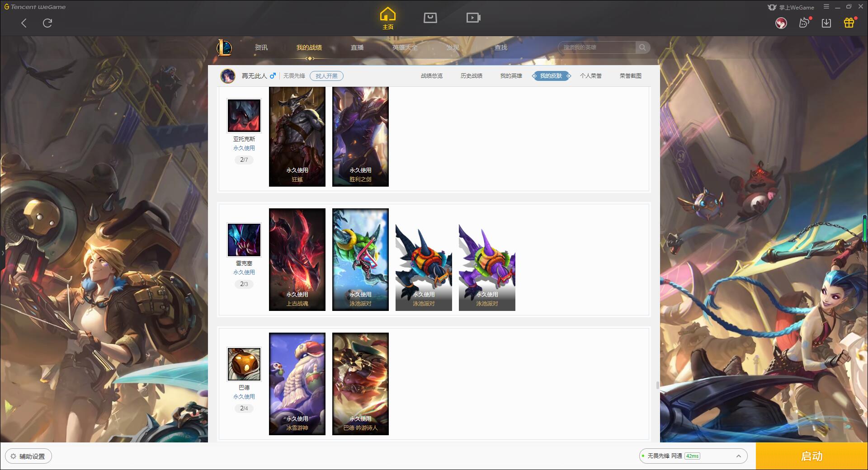Image resolution: width=868 pixels, height=470 pixels.
Task: Click the player profile avatar beside 再无此人
Action: (x=228, y=76)
